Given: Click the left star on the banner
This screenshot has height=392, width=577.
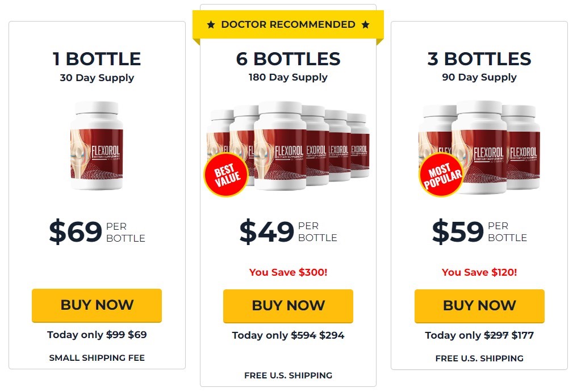Looking at the screenshot, I should click(211, 24).
